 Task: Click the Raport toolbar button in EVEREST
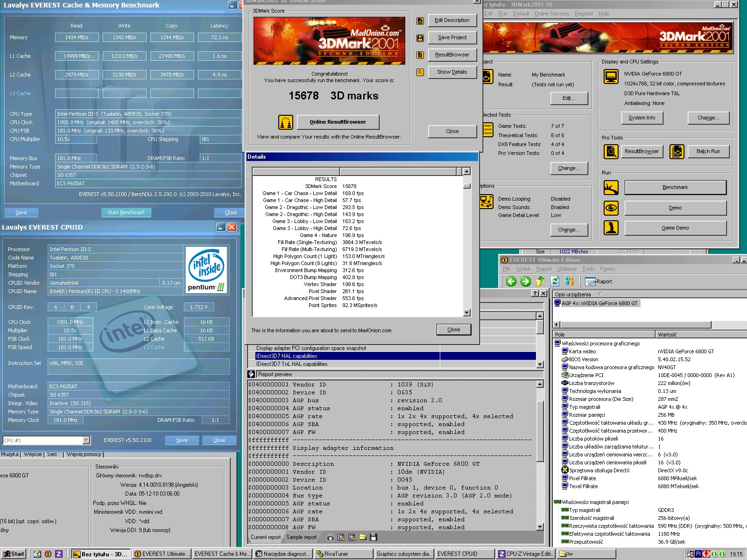tap(599, 281)
